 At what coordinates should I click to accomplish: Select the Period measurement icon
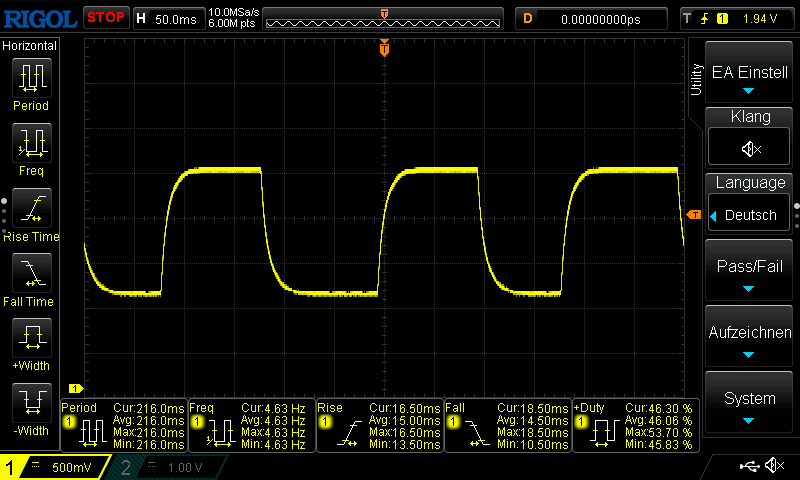tap(31, 80)
